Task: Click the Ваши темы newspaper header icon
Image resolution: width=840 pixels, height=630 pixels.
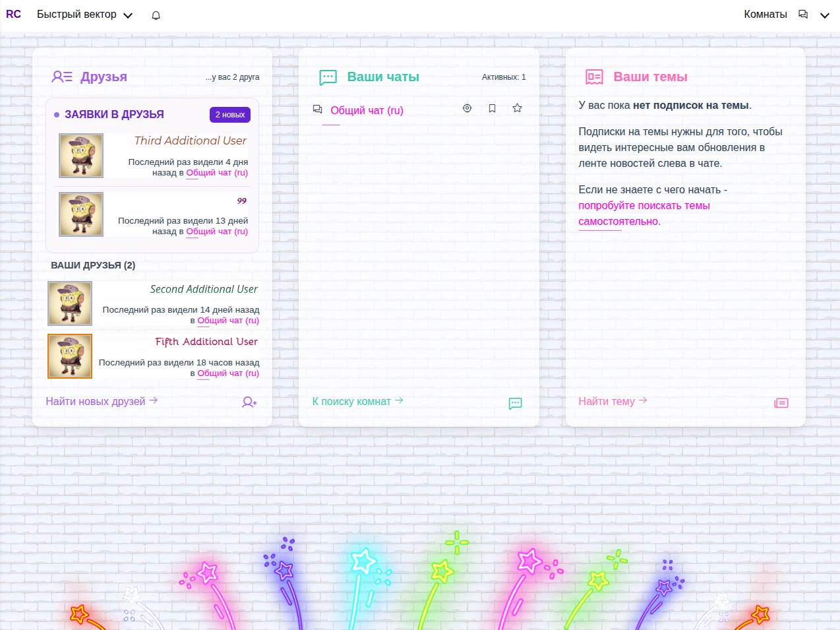Action: coord(594,77)
